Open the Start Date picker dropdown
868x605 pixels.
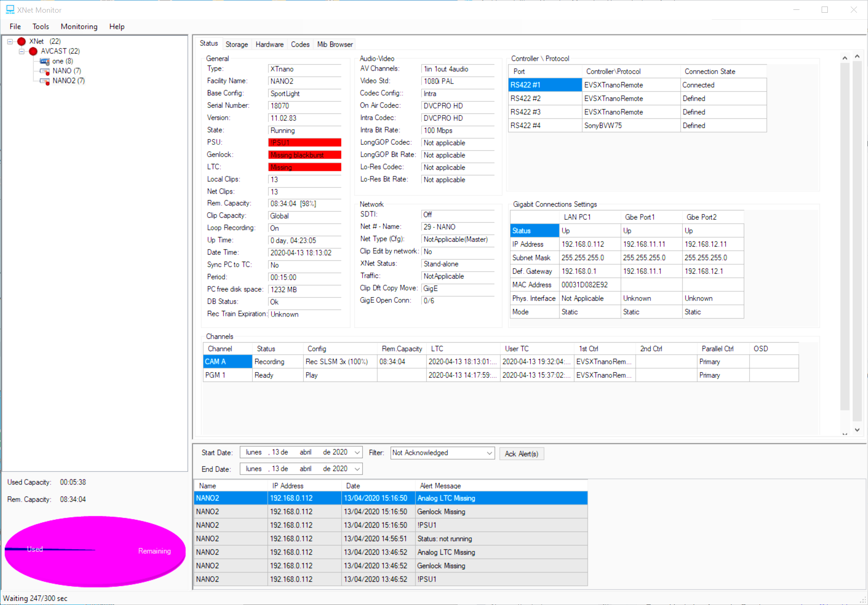pyautogui.click(x=357, y=453)
